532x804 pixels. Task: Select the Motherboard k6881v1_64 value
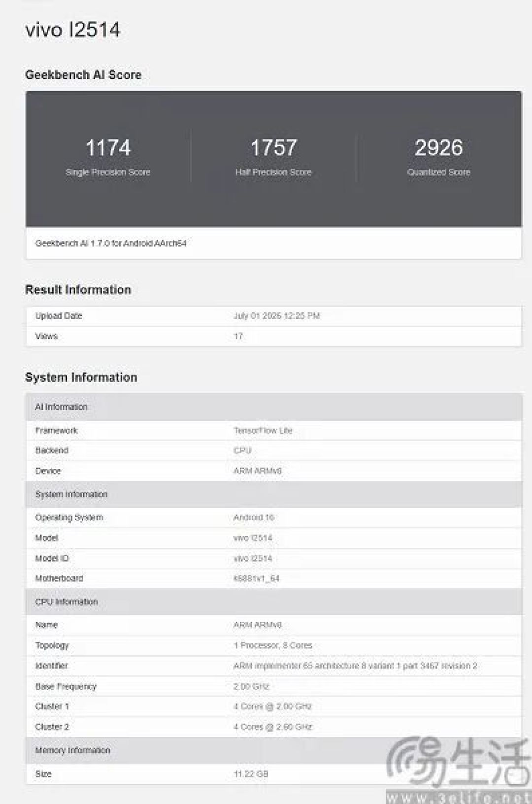[256, 578]
